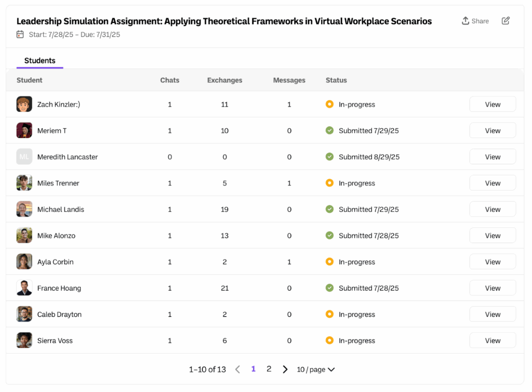Viewport: 532px width, 392px height.
Task: Open View for Sierra Voss
Action: click(x=492, y=341)
